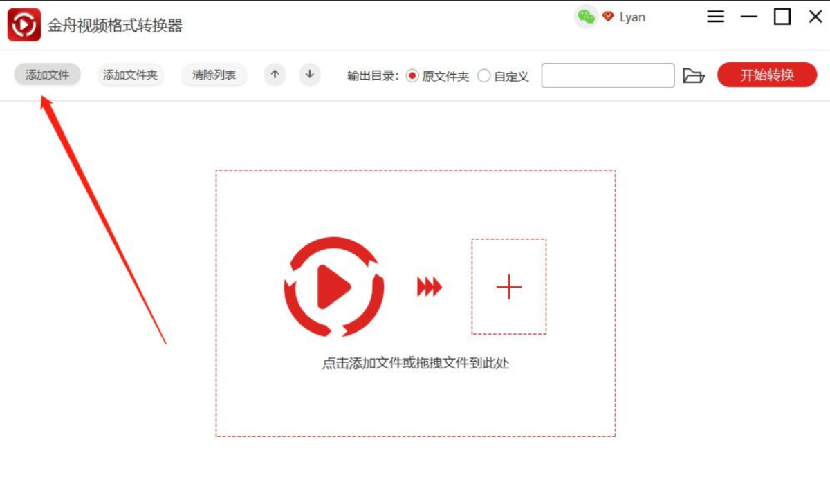Move item up with up arrow icon

click(275, 75)
